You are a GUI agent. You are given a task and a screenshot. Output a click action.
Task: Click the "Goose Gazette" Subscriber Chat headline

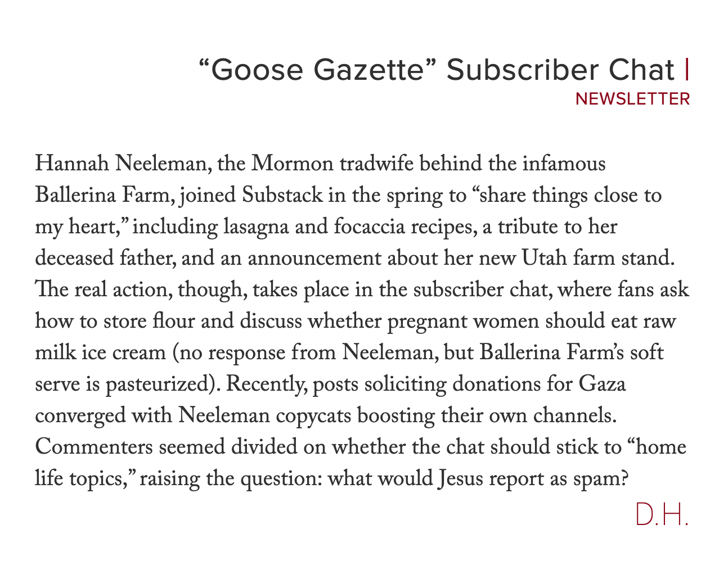pos(437,70)
